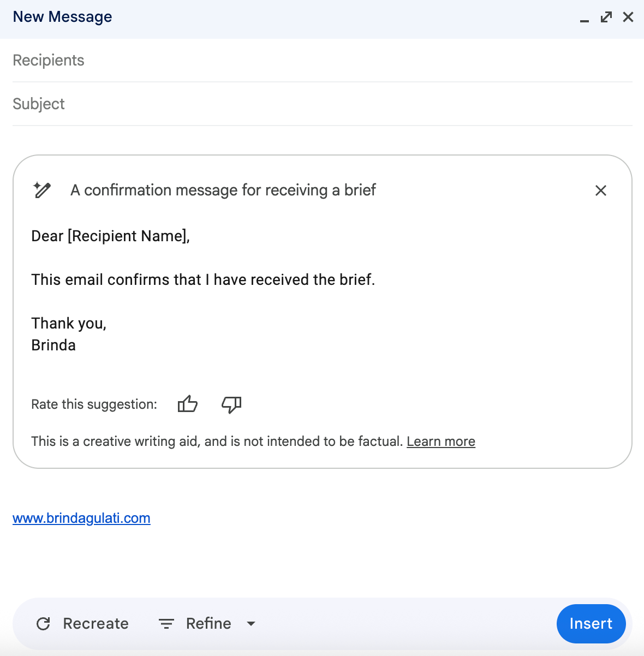This screenshot has height=656, width=644.
Task: Open the www.brindagulati.com signature link
Action: click(x=81, y=518)
